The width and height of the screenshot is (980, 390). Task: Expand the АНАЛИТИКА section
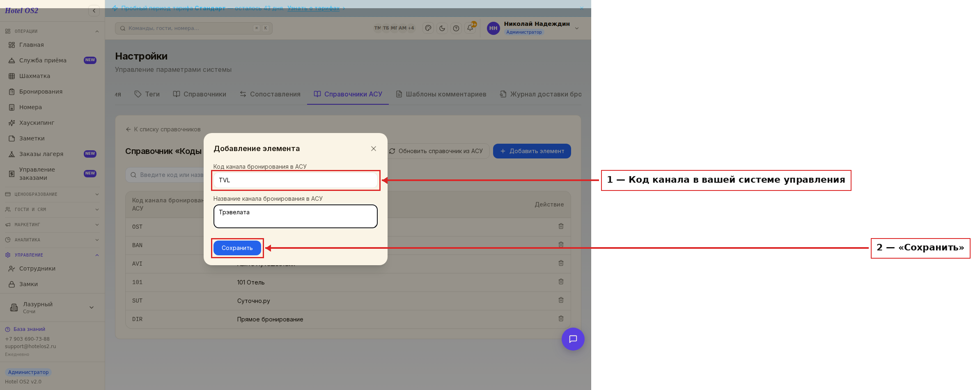click(52, 240)
